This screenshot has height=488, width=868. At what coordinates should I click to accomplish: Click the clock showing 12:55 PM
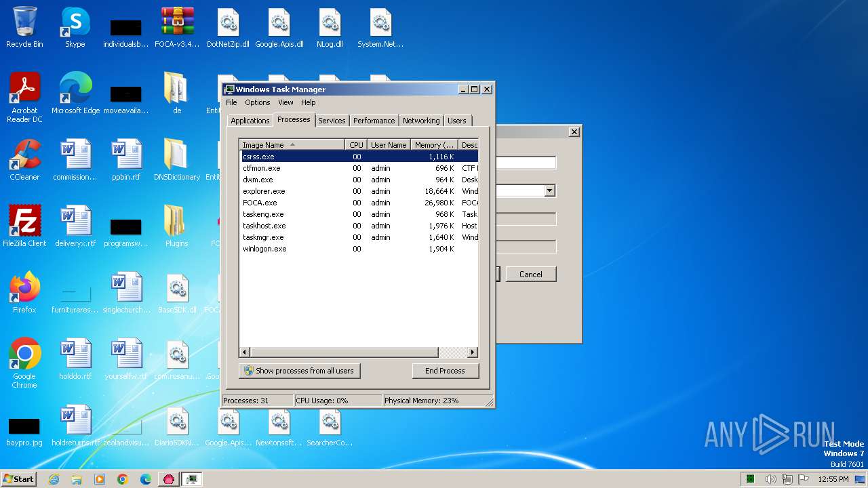click(833, 479)
